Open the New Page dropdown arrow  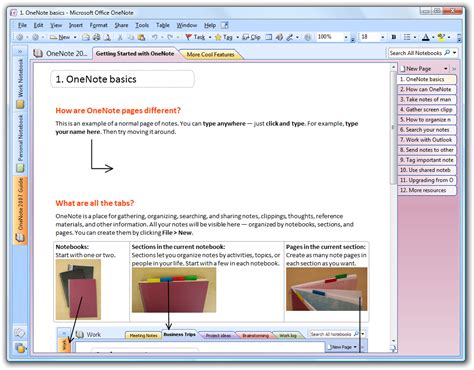tap(446, 69)
